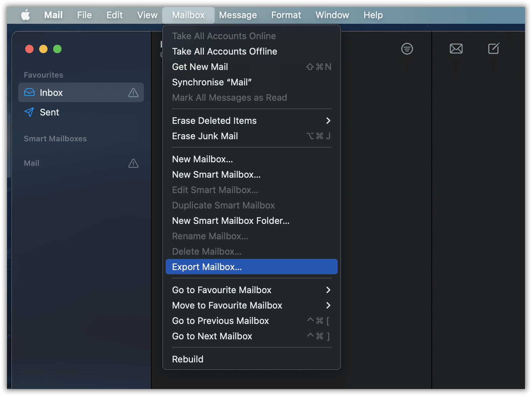Click Synchronise “Mail” menu entry

211,82
